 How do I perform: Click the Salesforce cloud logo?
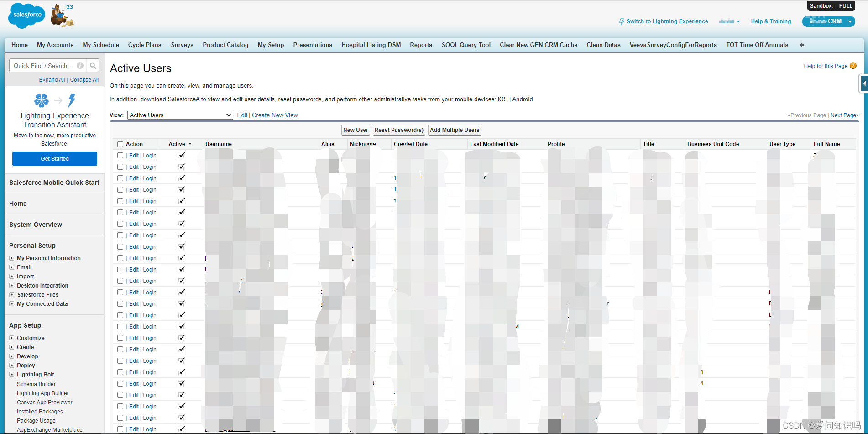27,16
